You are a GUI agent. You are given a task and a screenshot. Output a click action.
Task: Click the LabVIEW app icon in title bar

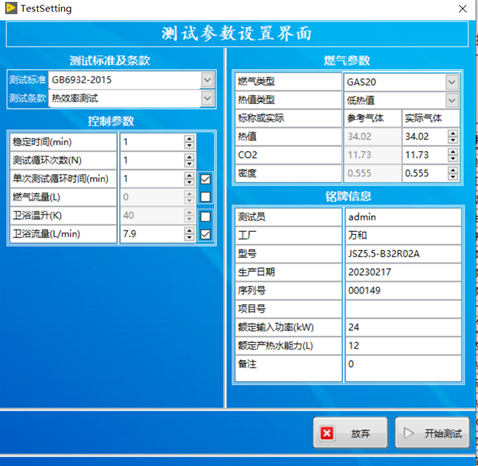tap(11, 8)
